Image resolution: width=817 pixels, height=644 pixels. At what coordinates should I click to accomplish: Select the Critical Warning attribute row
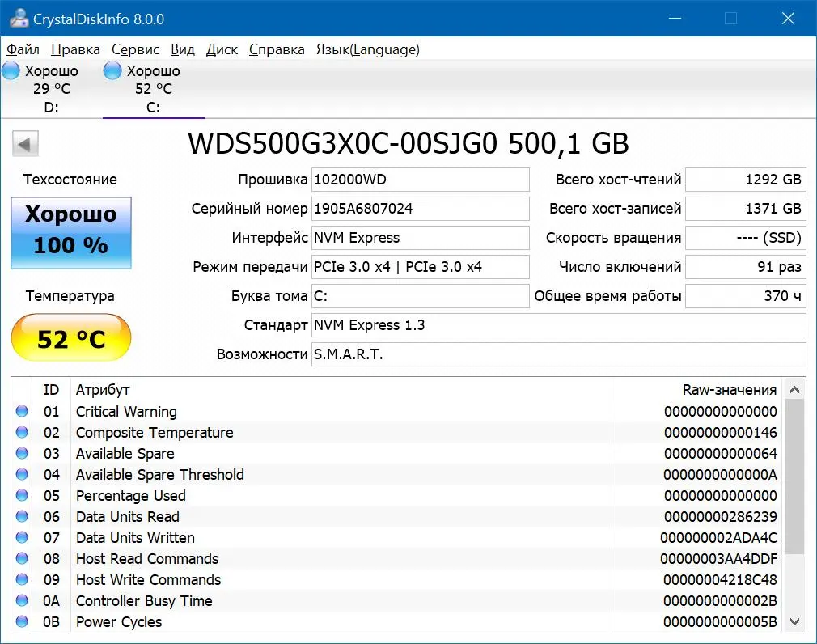coord(397,411)
